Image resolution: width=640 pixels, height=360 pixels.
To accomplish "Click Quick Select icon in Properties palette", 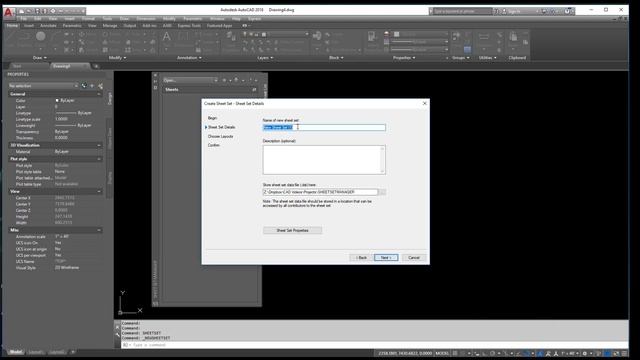I will [x=100, y=86].
